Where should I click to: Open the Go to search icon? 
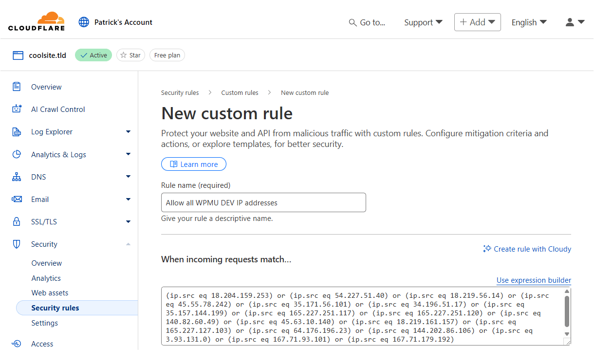[x=353, y=22]
